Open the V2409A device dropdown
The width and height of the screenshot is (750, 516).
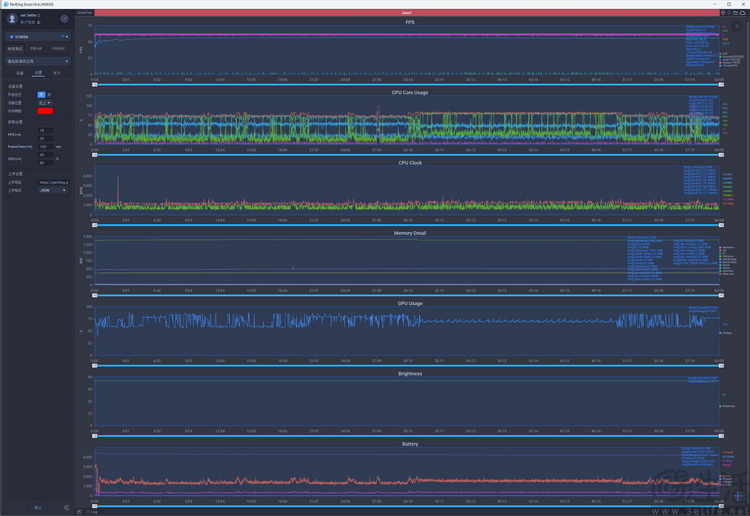click(x=38, y=37)
